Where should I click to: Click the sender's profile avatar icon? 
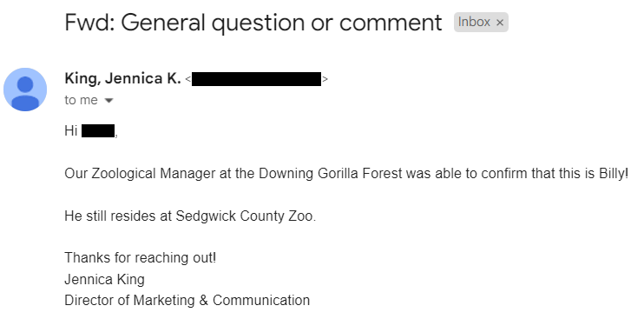25,90
